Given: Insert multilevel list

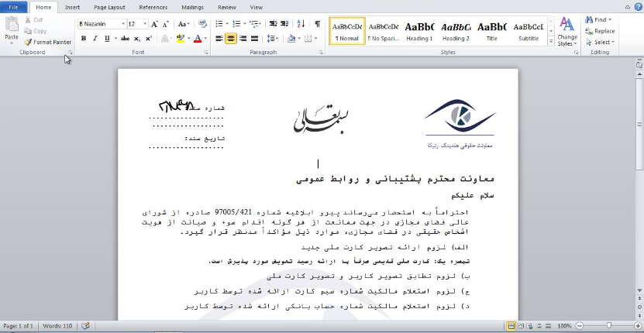Looking at the screenshot, I should (254, 24).
